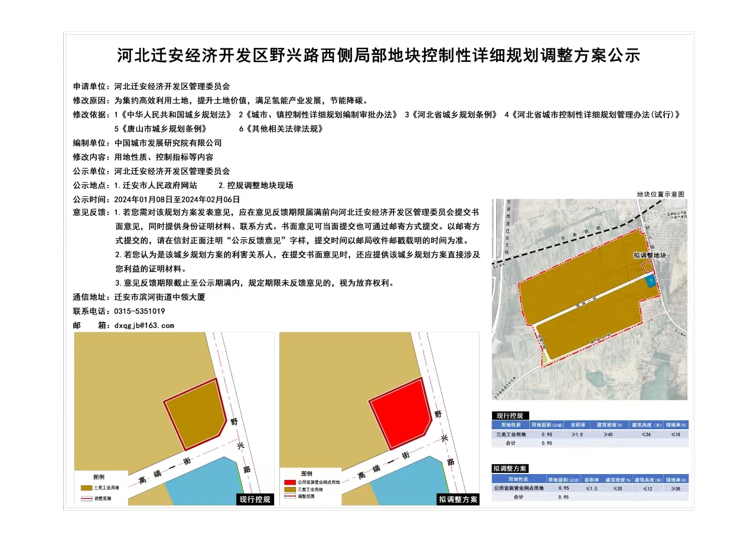Click the email dxqgjb@163.com

click(144, 326)
